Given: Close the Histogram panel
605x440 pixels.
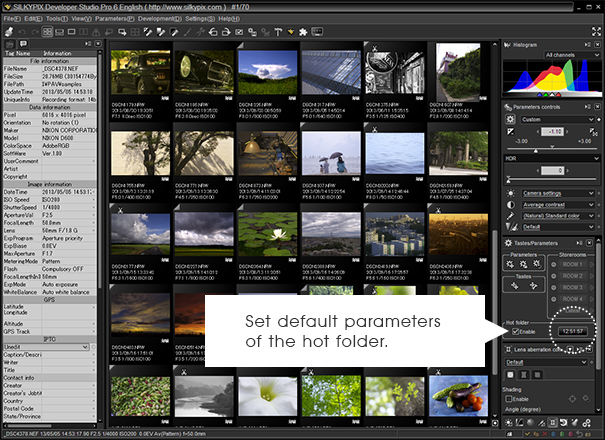Looking at the screenshot, I should (x=597, y=45).
